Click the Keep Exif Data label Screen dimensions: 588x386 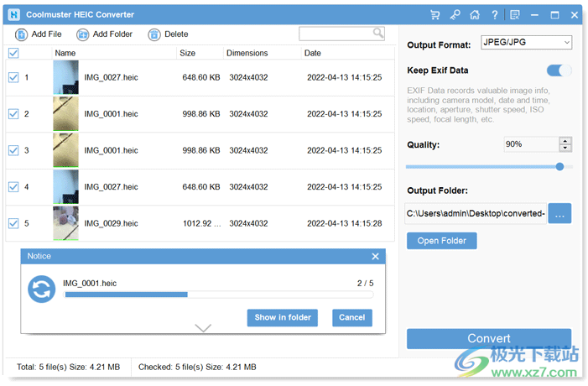tap(438, 70)
